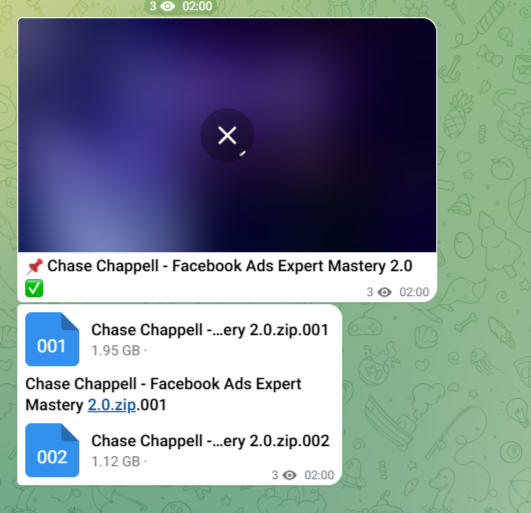Click views eye icon on files message
Image resolution: width=531 pixels, height=513 pixels.
pos(289,475)
